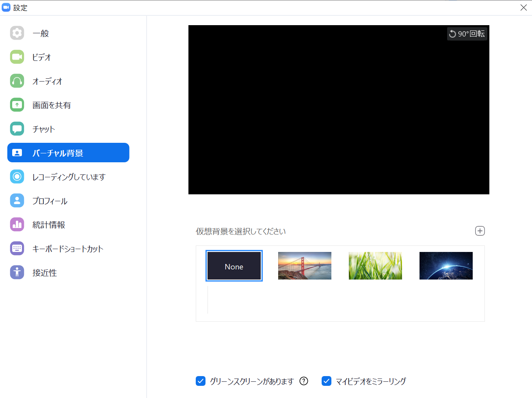Open チャット settings via chat bubble icon
Viewport: 532px width, 398px height.
click(17, 129)
